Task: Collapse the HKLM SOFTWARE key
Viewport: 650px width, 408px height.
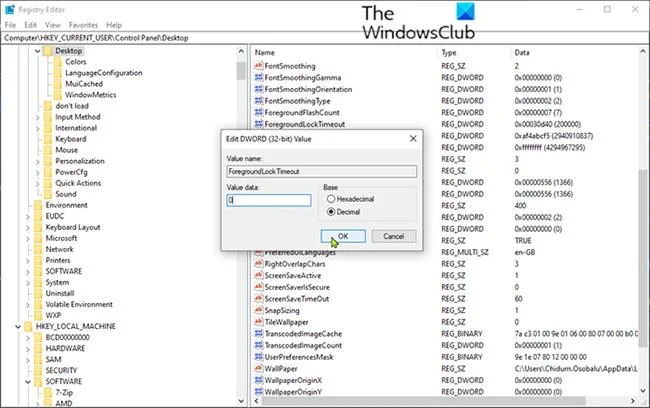Action: tap(28, 382)
